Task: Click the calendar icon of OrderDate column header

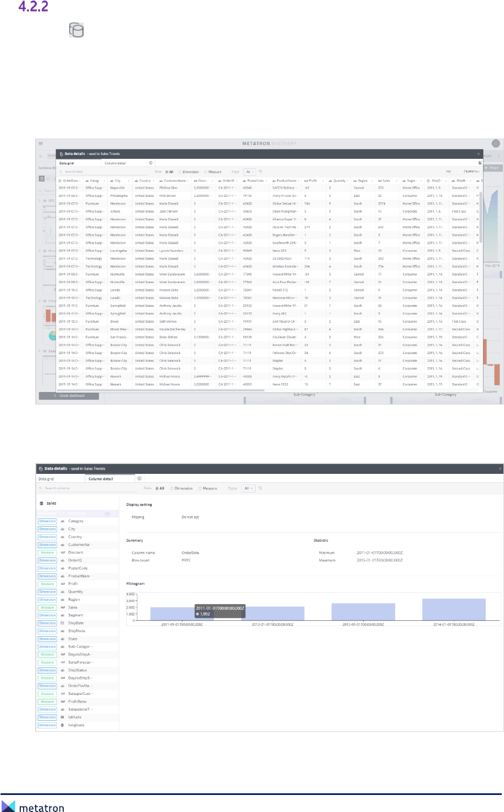Action: [x=60, y=180]
